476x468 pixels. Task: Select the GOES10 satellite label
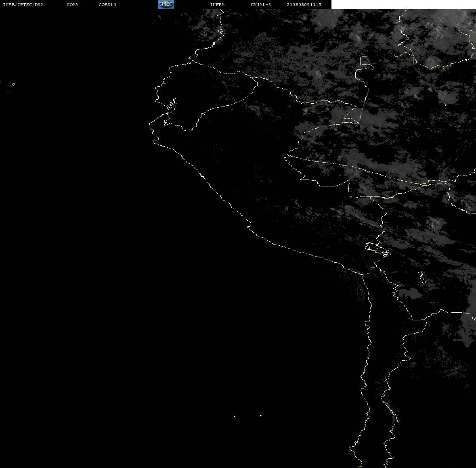pos(107,4)
